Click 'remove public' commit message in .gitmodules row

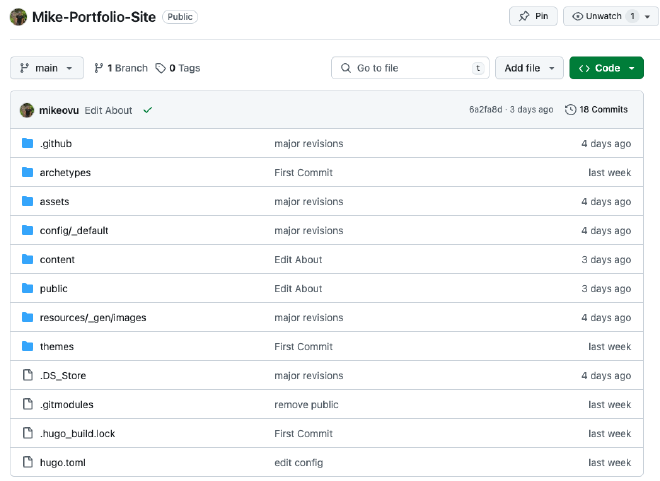tap(306, 405)
